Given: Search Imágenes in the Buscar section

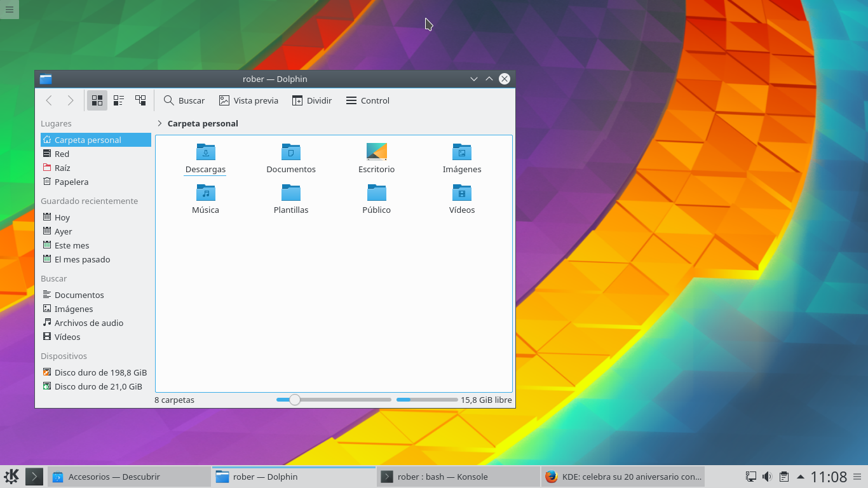Looking at the screenshot, I should pyautogui.click(x=96, y=309).
